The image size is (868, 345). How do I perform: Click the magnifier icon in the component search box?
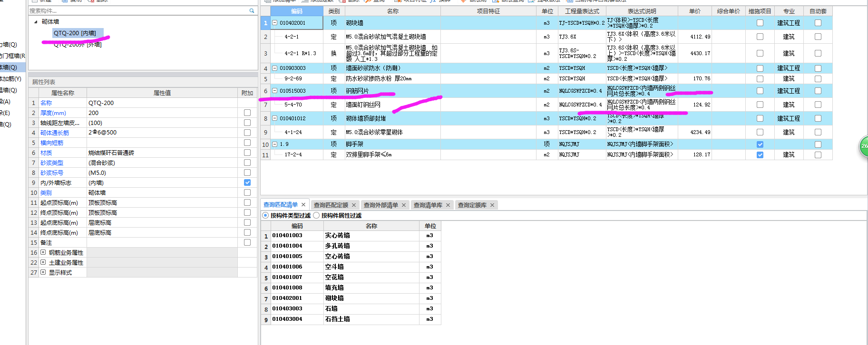point(252,10)
